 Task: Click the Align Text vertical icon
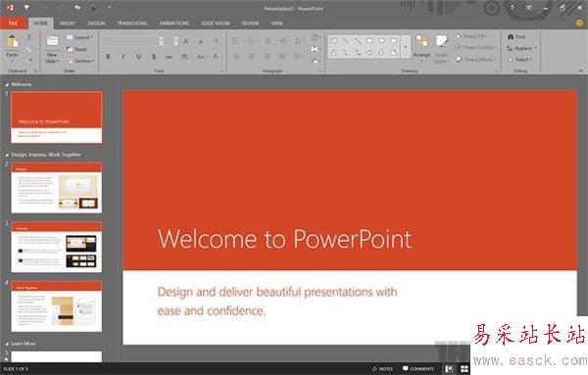(316, 49)
